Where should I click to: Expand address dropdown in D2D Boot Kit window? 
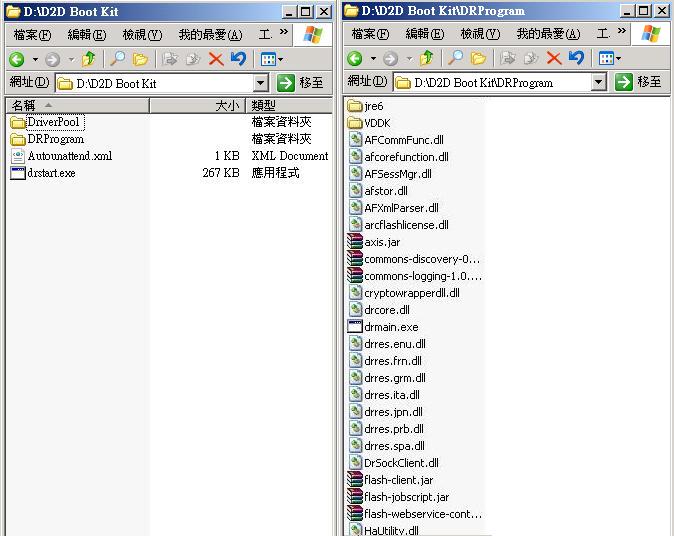[260, 83]
